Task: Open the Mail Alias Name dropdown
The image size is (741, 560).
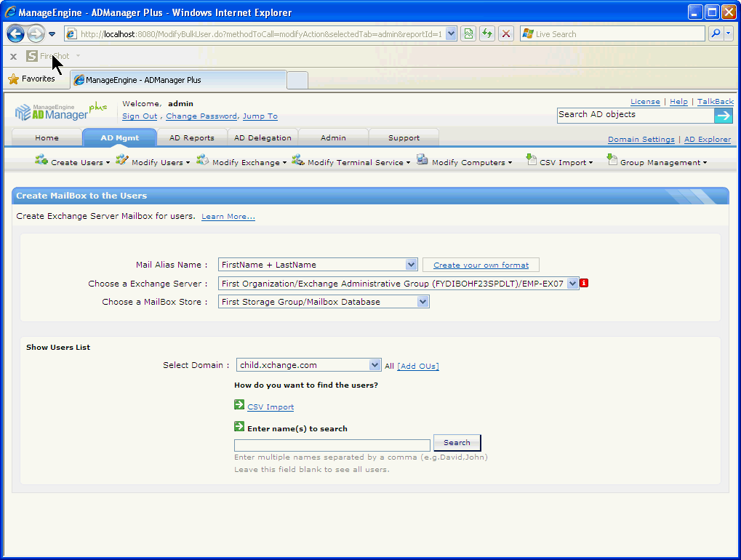Action: click(x=318, y=265)
